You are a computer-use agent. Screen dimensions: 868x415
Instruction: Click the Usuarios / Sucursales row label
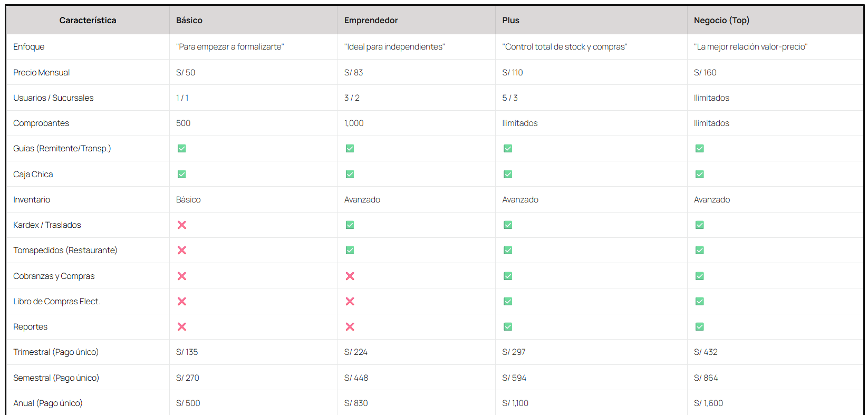[x=53, y=98]
